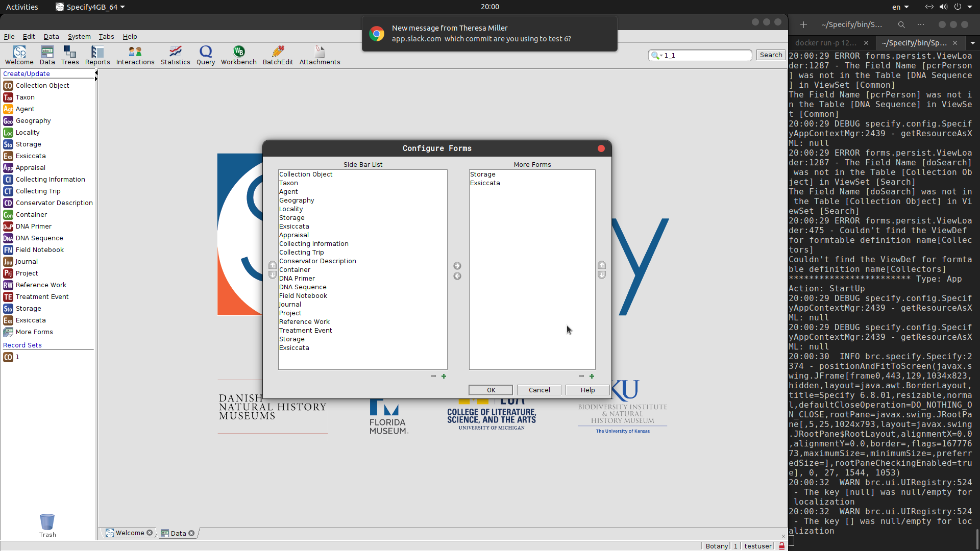Expand the en language dropdown
This screenshot has height=551, width=980.
click(x=901, y=7)
